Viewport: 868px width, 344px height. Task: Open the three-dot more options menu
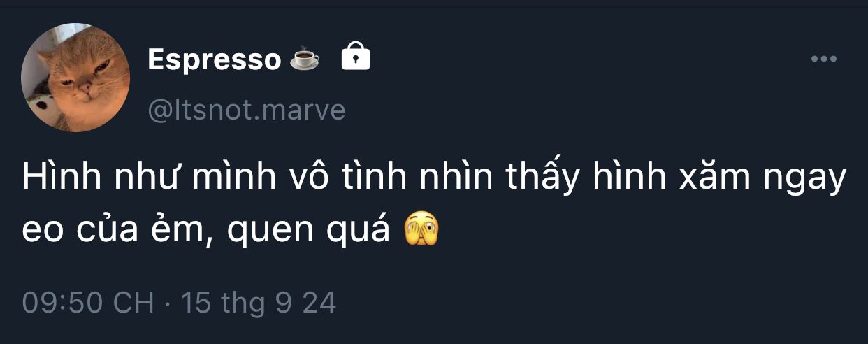point(824,59)
